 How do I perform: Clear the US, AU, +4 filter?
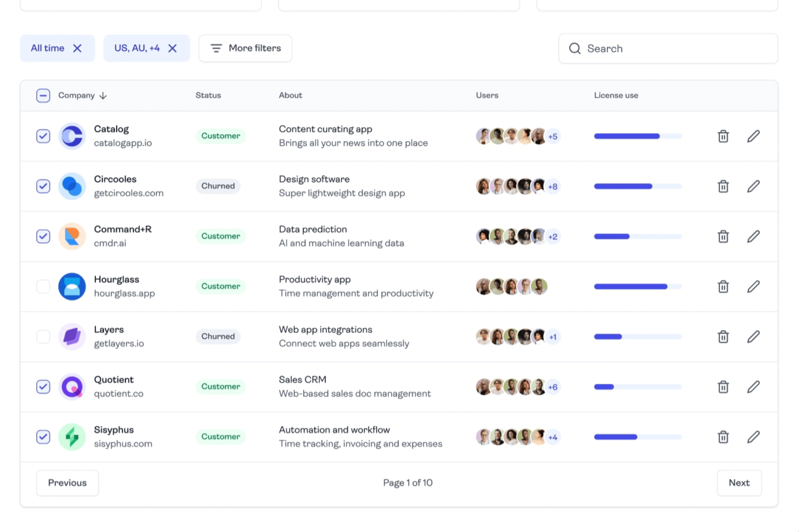point(172,48)
